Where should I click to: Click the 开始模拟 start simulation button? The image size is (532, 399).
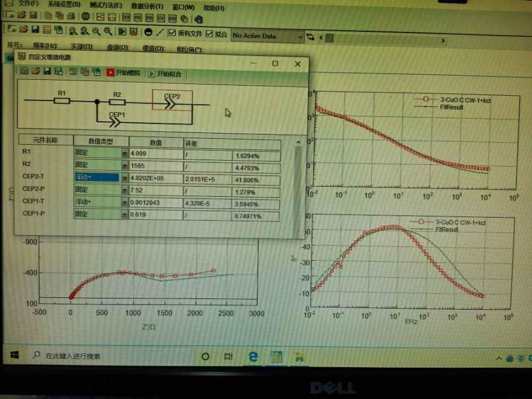[124, 73]
